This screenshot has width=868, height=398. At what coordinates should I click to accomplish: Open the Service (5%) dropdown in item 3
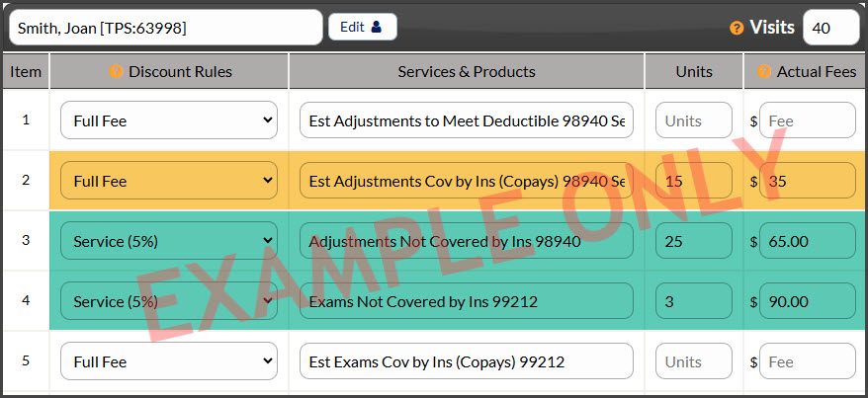169,240
